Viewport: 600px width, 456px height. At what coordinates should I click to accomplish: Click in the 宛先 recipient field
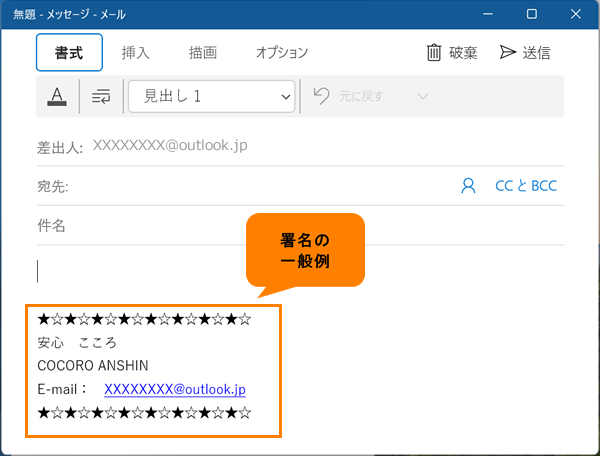click(x=250, y=186)
